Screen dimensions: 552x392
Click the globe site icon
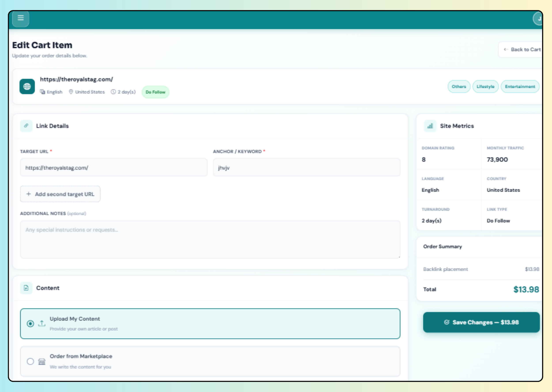point(27,86)
